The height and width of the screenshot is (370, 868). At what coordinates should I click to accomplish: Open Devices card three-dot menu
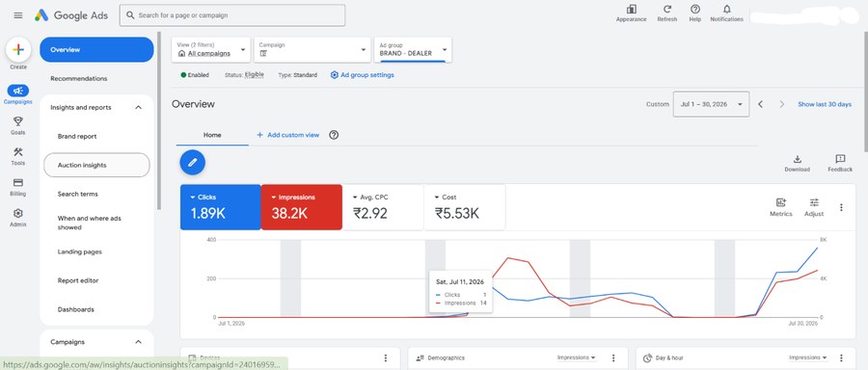click(x=386, y=358)
